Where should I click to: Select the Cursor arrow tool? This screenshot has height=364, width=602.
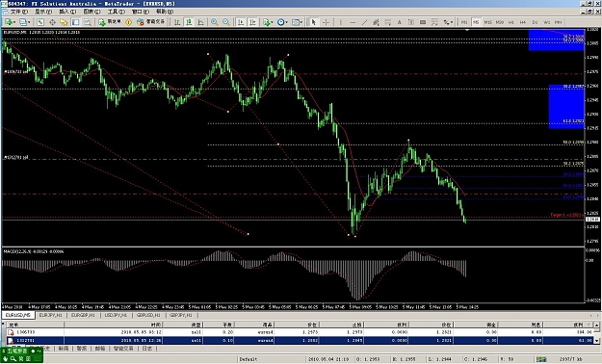(x=314, y=22)
